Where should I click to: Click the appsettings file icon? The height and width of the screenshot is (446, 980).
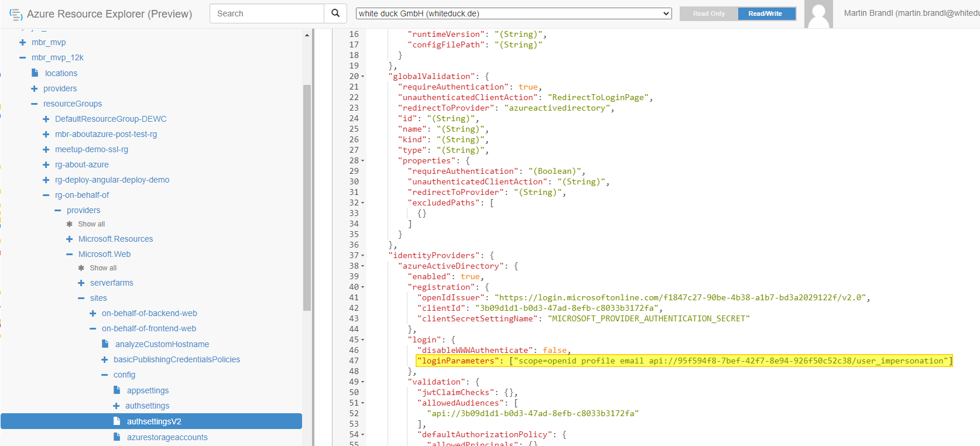pos(117,390)
